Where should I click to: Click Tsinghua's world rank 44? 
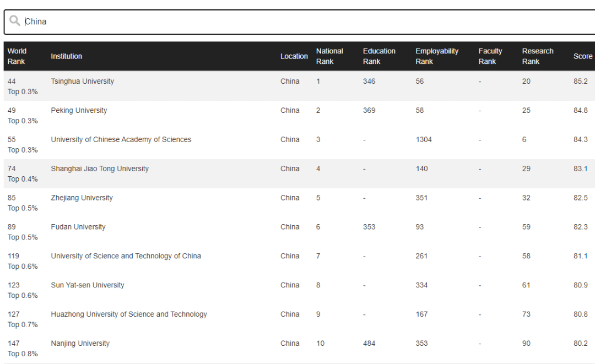[12, 81]
